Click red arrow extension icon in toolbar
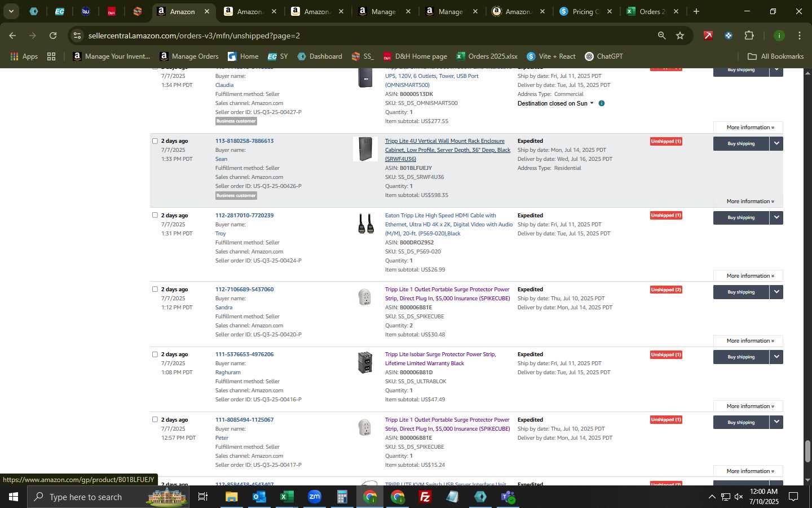The height and width of the screenshot is (508, 812). coord(708,36)
